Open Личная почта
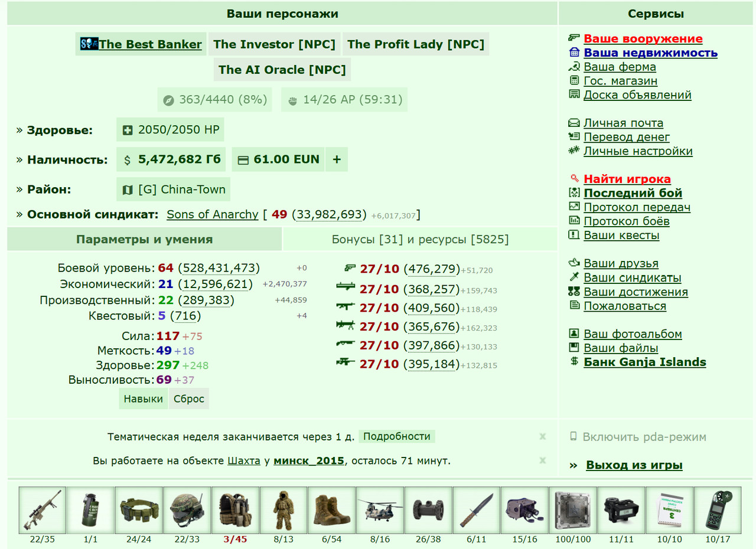The height and width of the screenshot is (549, 756). (623, 123)
